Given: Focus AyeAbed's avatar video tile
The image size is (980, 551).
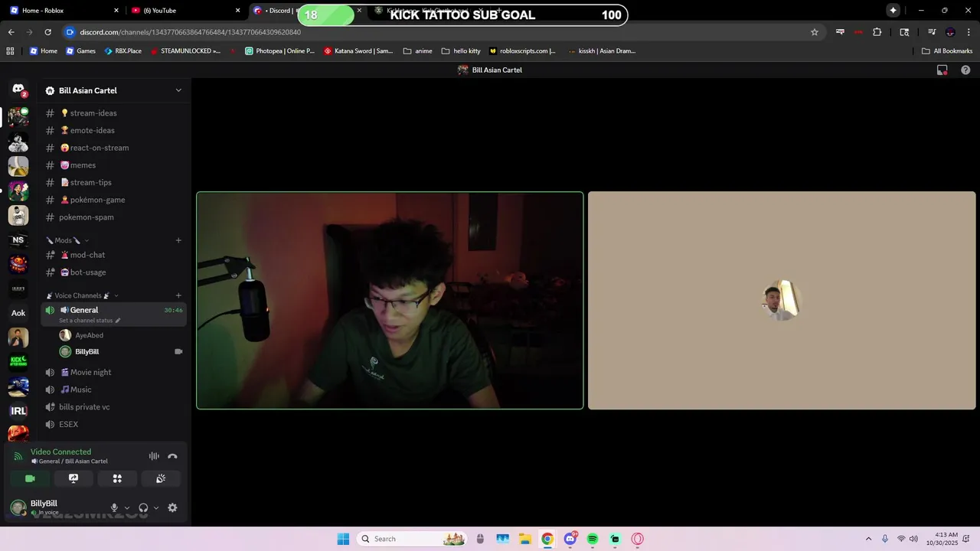Looking at the screenshot, I should pyautogui.click(x=782, y=301).
